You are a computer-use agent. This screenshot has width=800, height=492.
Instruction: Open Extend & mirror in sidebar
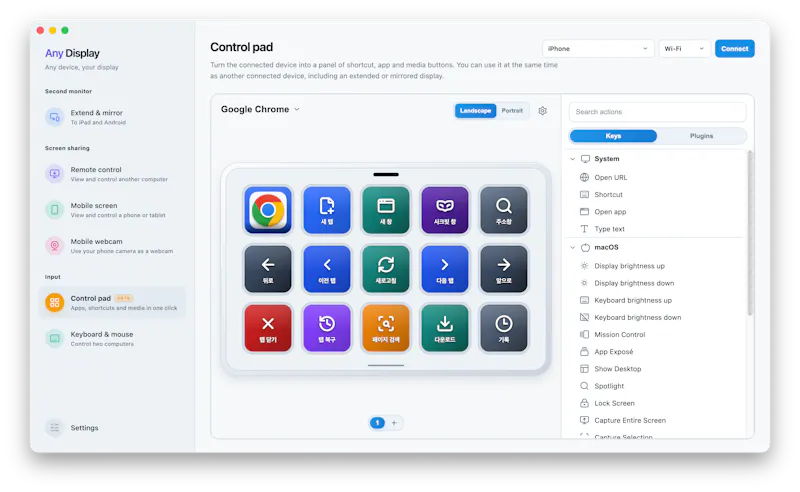click(x=112, y=117)
